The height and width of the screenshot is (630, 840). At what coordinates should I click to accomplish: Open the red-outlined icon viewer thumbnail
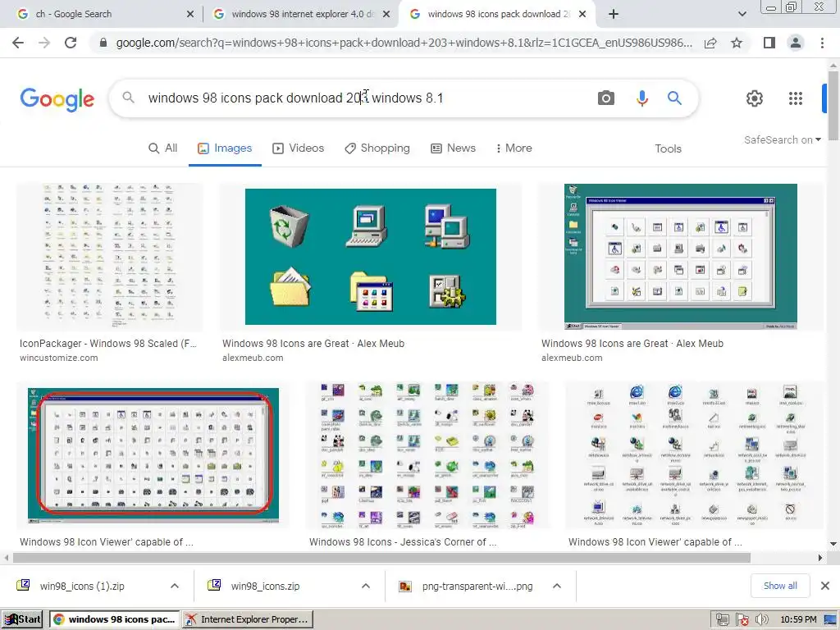coord(153,454)
